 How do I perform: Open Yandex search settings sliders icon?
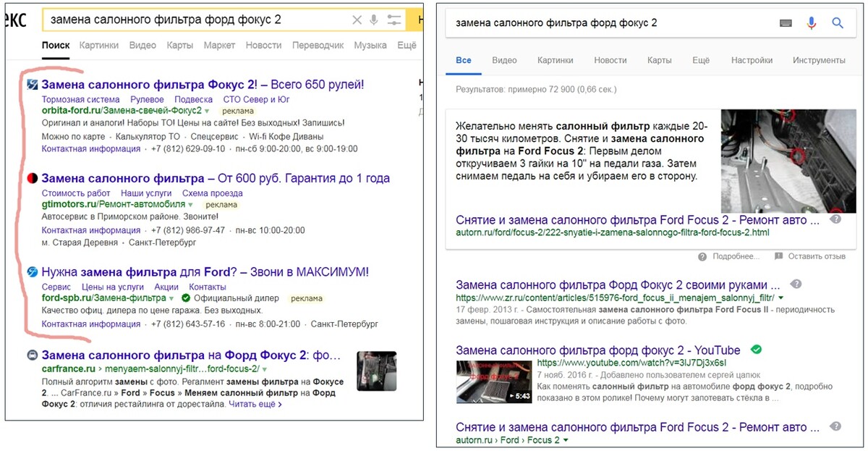click(x=394, y=20)
